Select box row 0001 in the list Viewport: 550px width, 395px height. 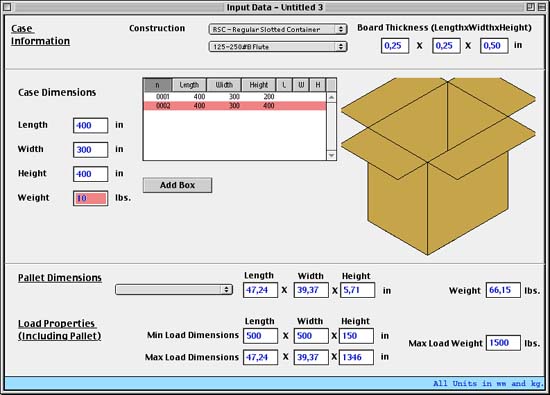(x=235, y=96)
